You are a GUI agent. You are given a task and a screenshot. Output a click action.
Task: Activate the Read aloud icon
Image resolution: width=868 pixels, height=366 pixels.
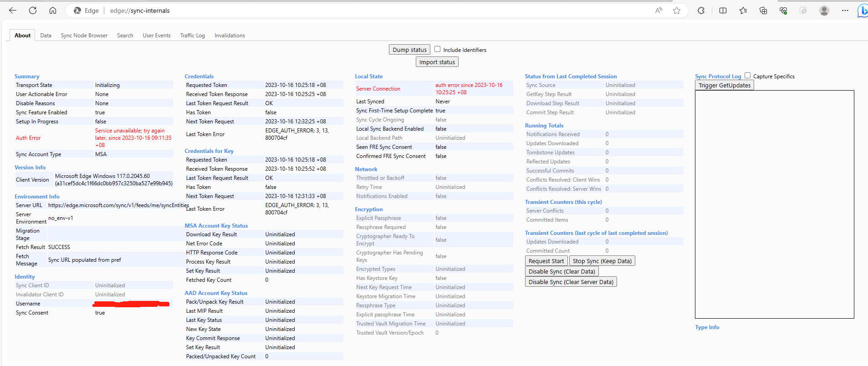[x=659, y=10]
